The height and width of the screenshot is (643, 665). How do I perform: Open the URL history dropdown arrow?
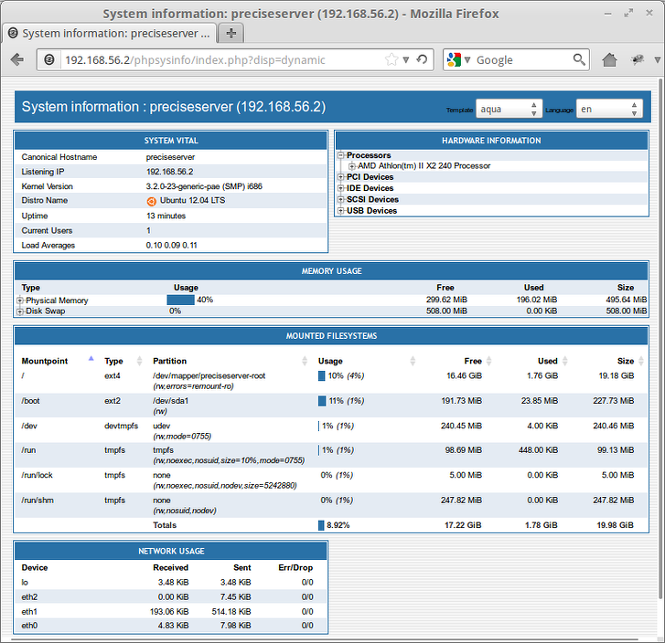click(406, 60)
